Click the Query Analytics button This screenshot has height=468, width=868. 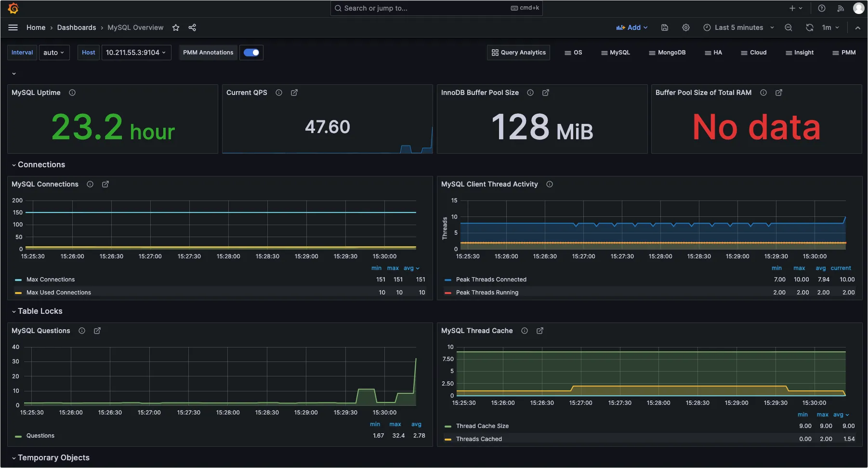[x=519, y=53]
